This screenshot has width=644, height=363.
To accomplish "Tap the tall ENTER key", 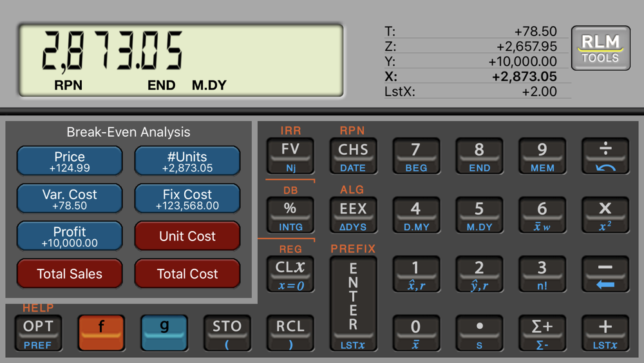I will [x=353, y=304].
